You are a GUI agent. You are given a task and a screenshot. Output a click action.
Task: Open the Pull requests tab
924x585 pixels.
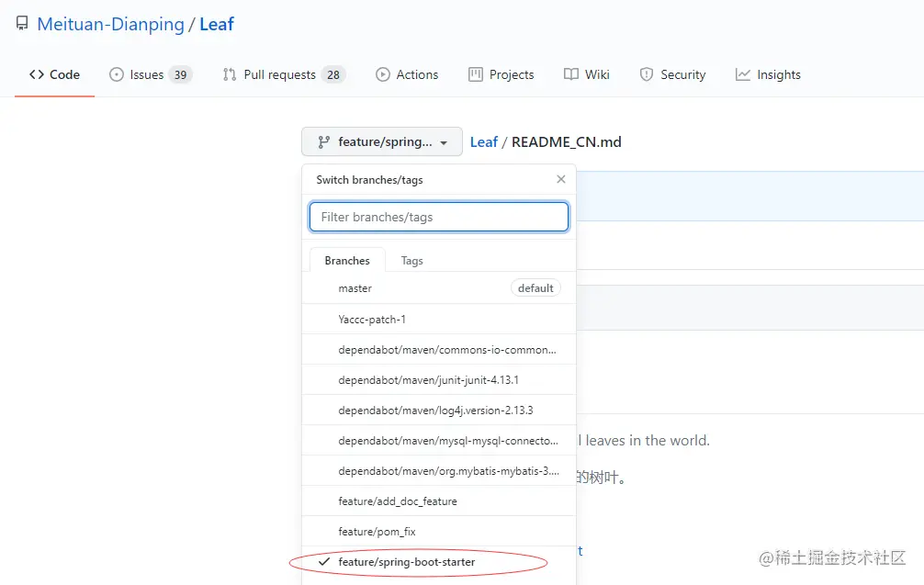[284, 74]
